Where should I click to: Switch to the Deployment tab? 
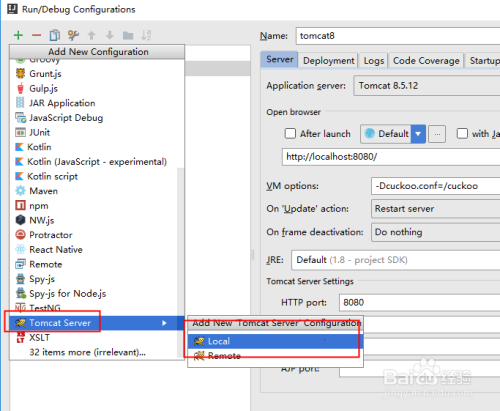328,61
